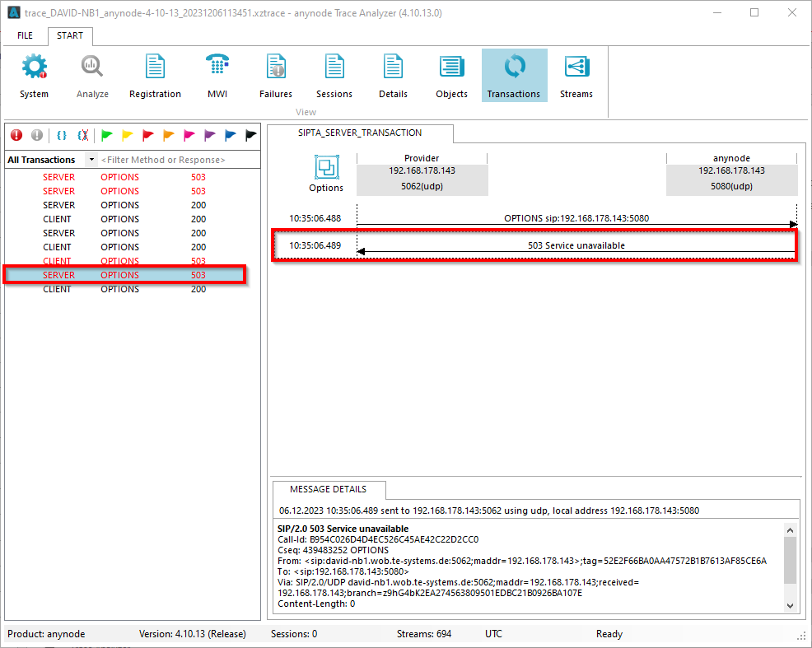
Task: Switch to the Streams view
Action: 576,74
